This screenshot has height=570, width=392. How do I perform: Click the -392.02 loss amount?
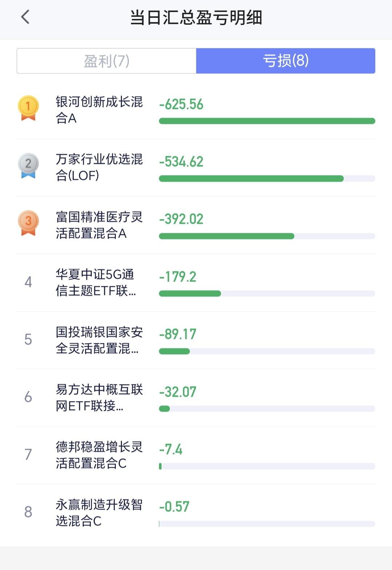click(181, 219)
